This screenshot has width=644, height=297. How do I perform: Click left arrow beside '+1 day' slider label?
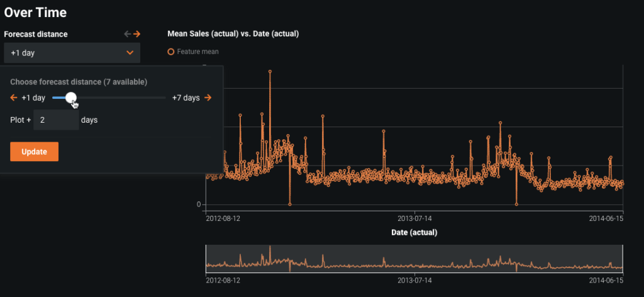(14, 98)
